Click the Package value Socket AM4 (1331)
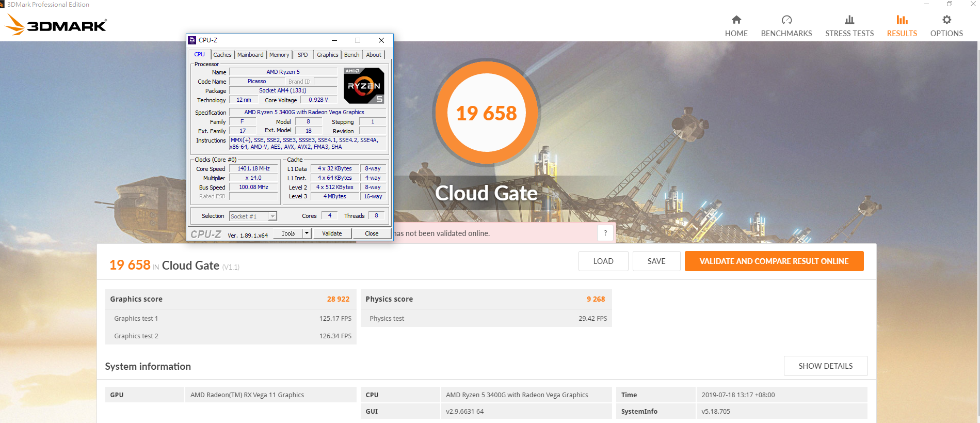The height and width of the screenshot is (423, 980). tap(283, 90)
